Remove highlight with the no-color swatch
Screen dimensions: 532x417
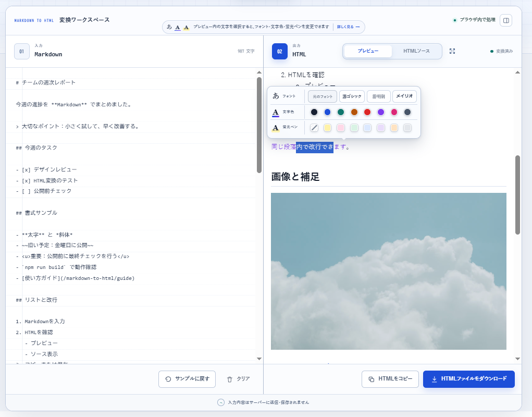314,128
